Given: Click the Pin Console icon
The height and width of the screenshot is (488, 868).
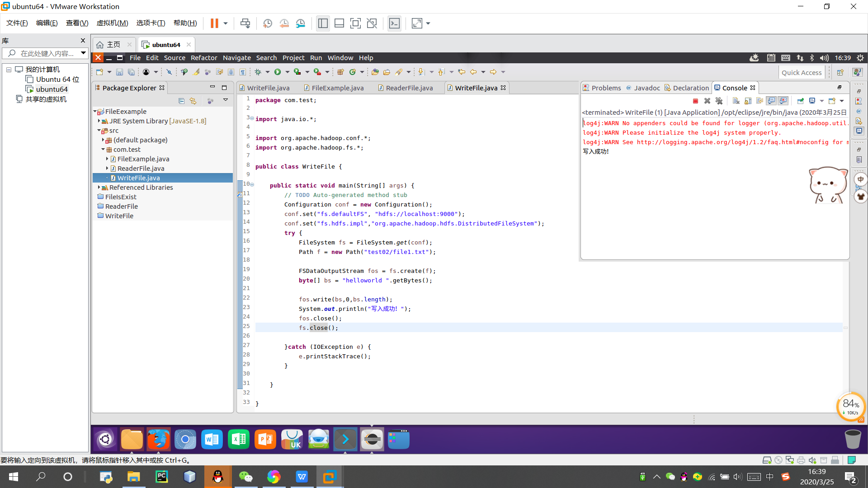Looking at the screenshot, I should [x=801, y=101].
